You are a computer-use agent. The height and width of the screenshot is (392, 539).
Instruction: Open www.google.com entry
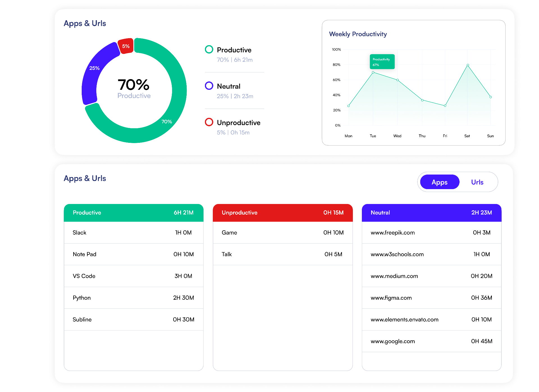[x=431, y=341]
